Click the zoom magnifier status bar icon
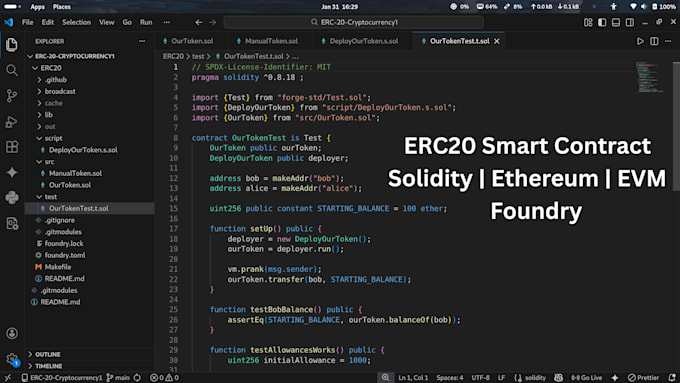Screen dimensions: 680x383 (x=385, y=378)
